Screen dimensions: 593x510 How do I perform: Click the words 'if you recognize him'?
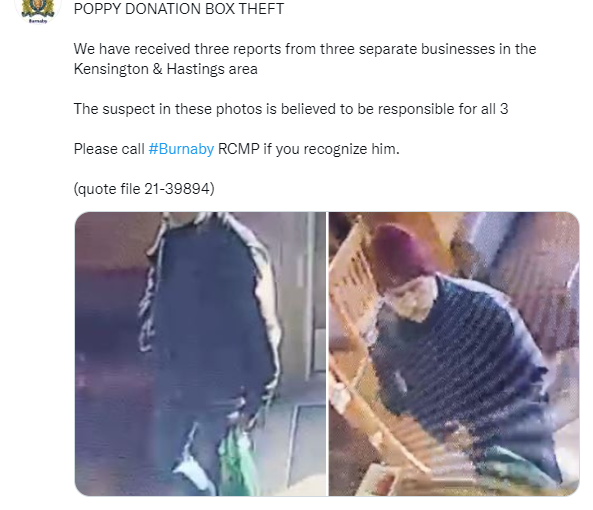(331, 149)
